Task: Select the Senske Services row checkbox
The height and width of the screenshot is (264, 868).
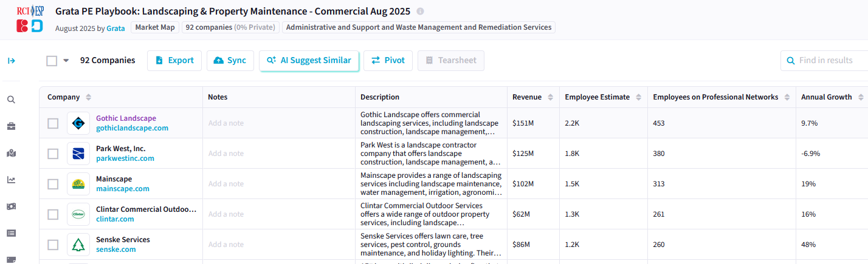Action: pyautogui.click(x=53, y=245)
